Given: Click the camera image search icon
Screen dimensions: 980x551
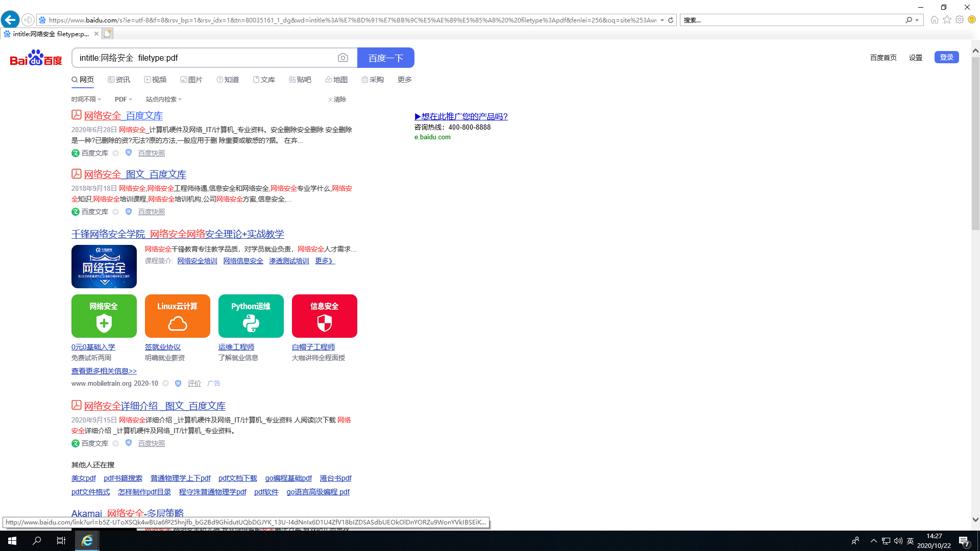Looking at the screenshot, I should 343,58.
